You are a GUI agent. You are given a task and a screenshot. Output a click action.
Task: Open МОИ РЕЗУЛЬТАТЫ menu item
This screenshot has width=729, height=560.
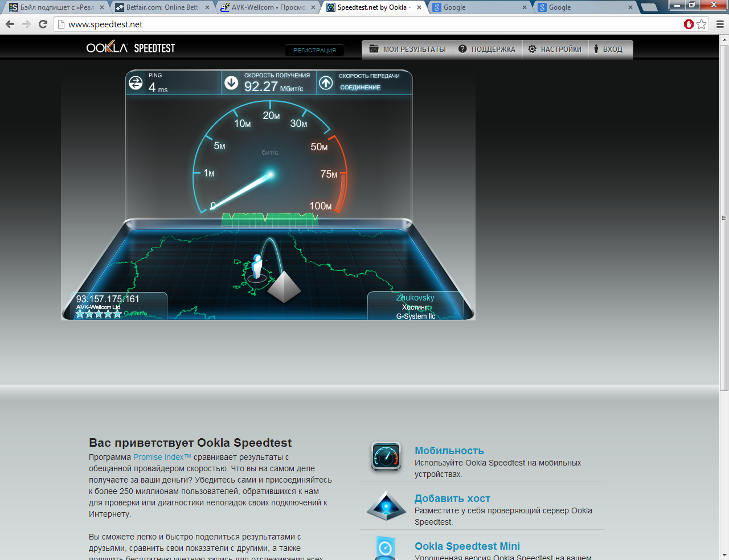(408, 49)
